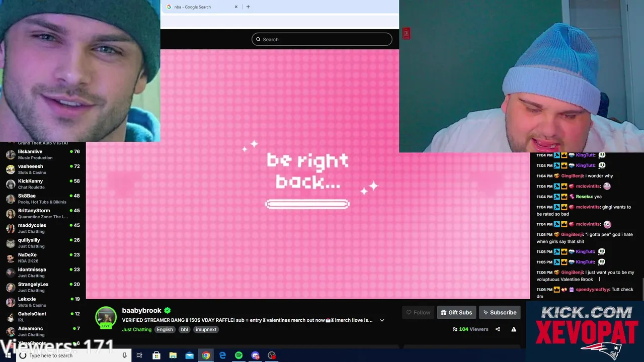This screenshot has height=362, width=644.
Task: Open BrittanyStorm channel in sidebar
Action: point(43,213)
